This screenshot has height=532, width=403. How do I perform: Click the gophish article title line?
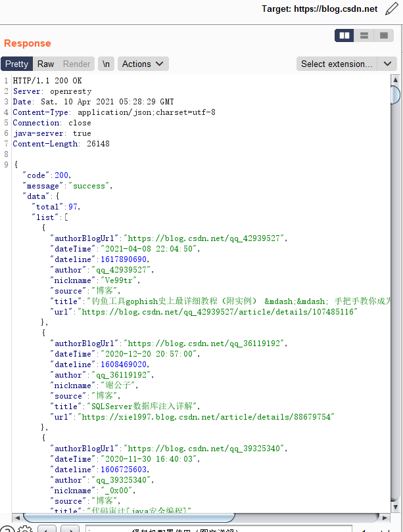(221, 301)
